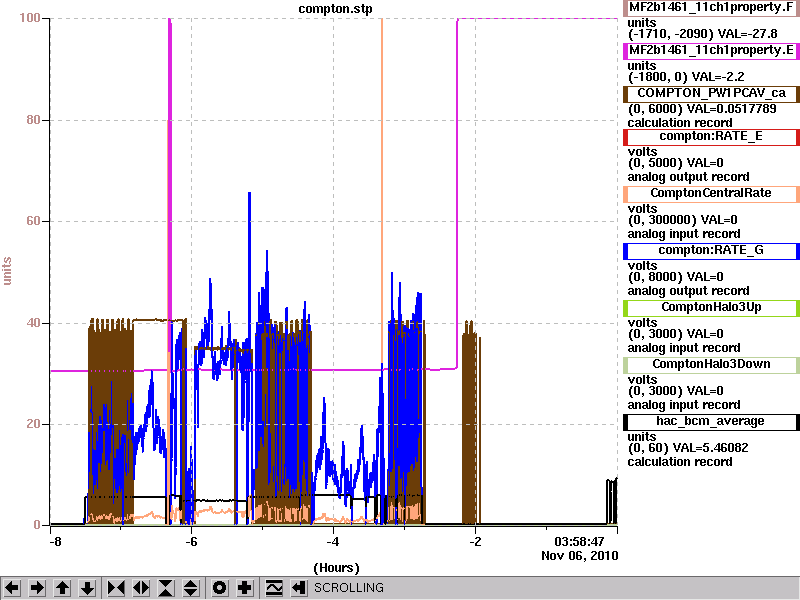Click the y-axis tick label 60
The height and width of the screenshot is (600, 800).
(33, 221)
